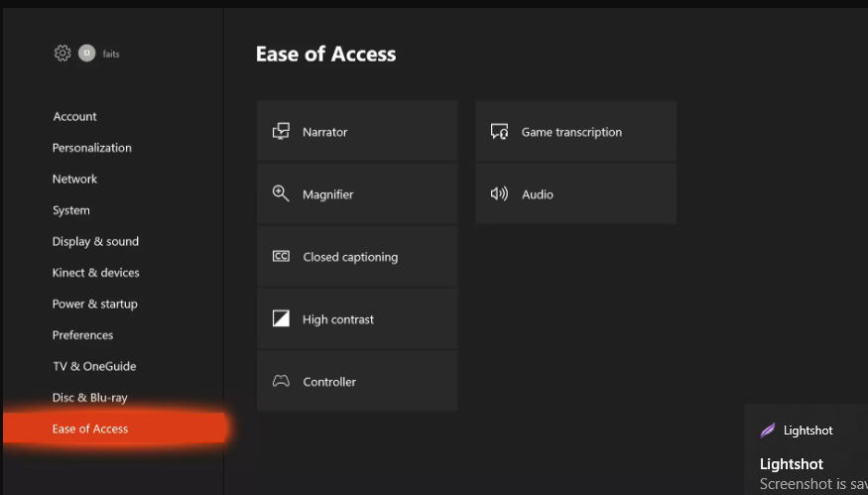The height and width of the screenshot is (495, 868).
Task: Click the 'Screenshot is sav' notification message
Action: (813, 484)
